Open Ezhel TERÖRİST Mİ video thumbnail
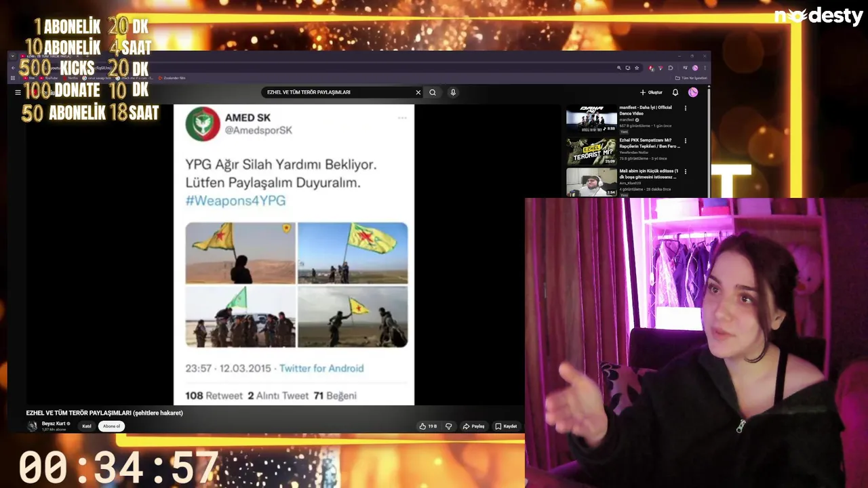 click(x=591, y=151)
